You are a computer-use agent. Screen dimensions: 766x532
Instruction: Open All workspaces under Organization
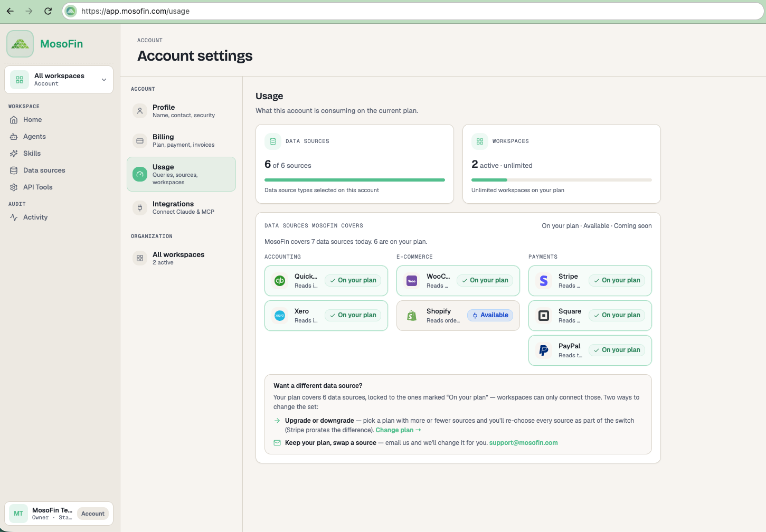[x=181, y=258]
